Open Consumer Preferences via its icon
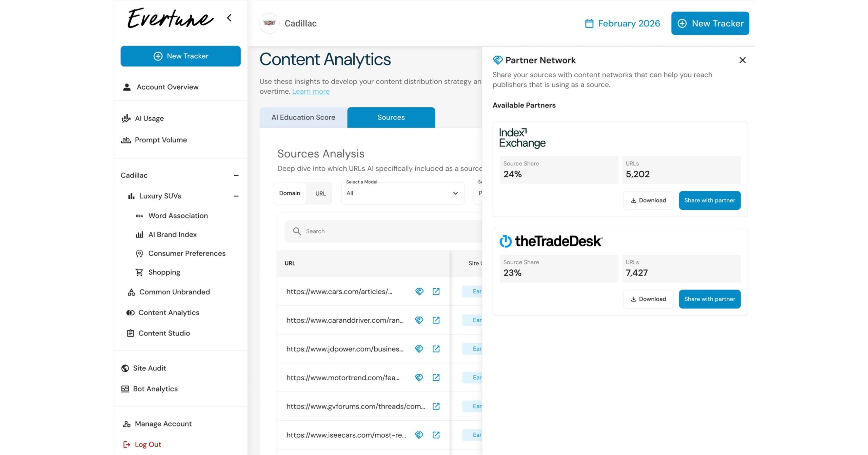Viewport: 868px width, 455px height. [x=140, y=253]
